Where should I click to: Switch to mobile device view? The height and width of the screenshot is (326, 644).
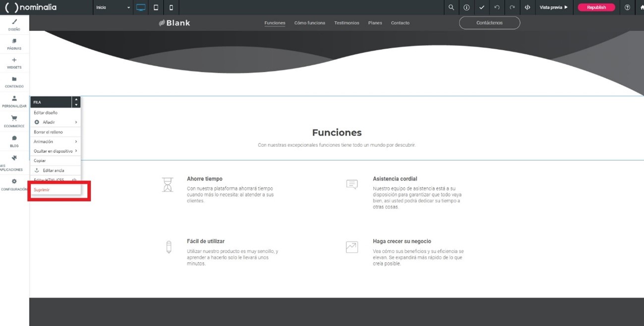171,7
